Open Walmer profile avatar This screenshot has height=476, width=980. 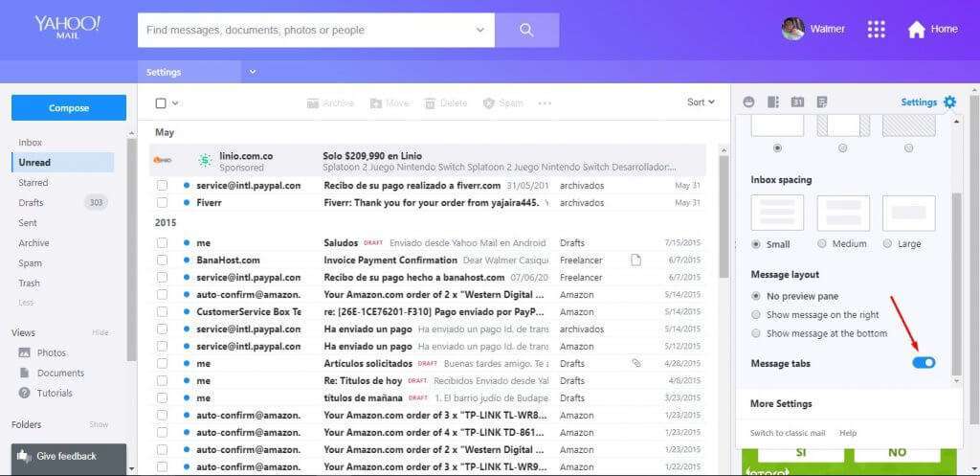(x=793, y=29)
